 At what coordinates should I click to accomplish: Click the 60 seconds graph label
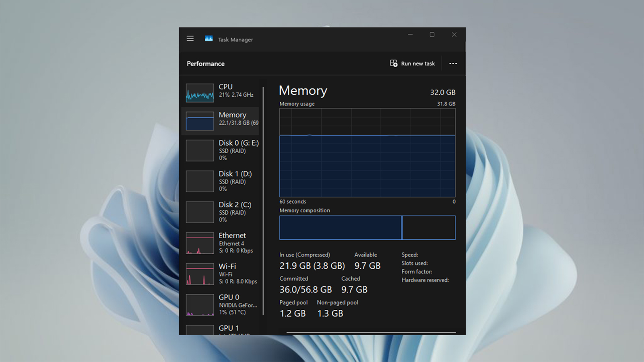tap(293, 202)
